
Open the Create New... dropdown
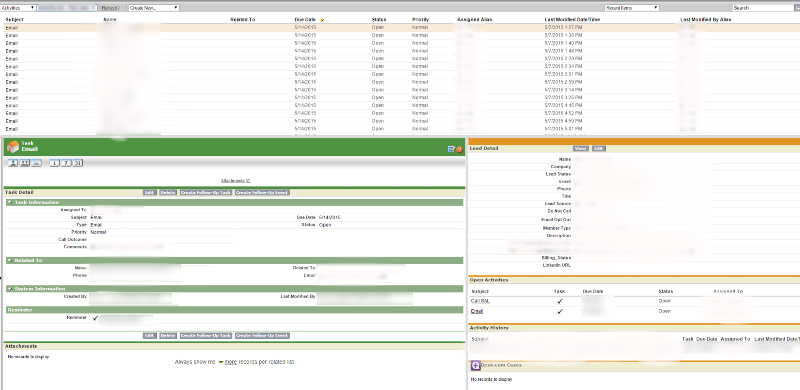(154, 8)
